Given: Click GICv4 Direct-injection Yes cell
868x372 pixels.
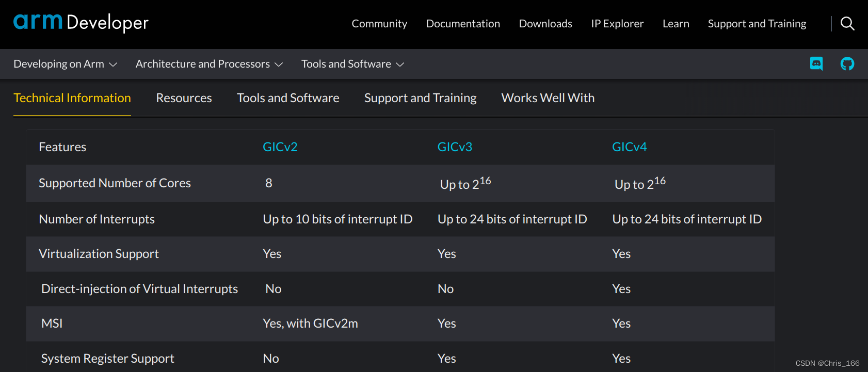Looking at the screenshot, I should [x=621, y=289].
